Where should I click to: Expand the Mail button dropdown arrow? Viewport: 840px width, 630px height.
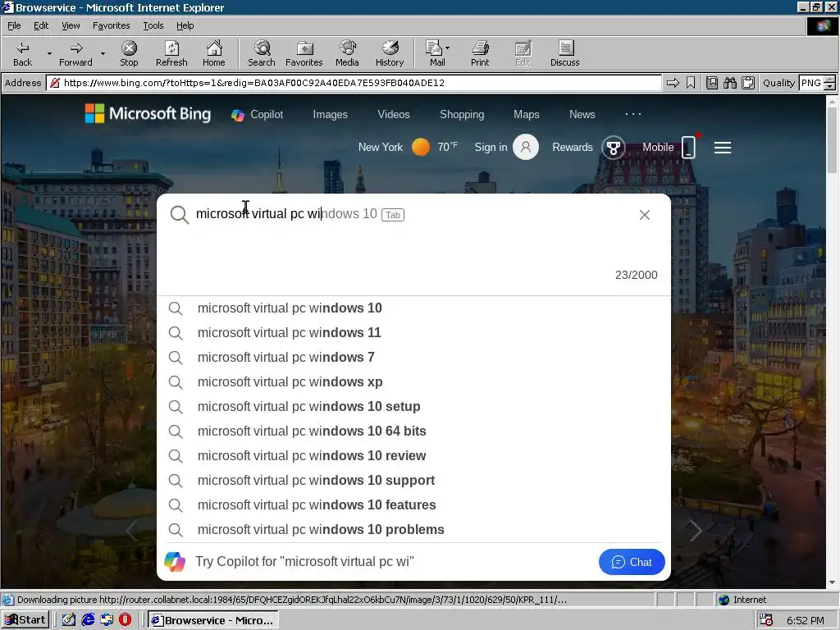point(448,48)
